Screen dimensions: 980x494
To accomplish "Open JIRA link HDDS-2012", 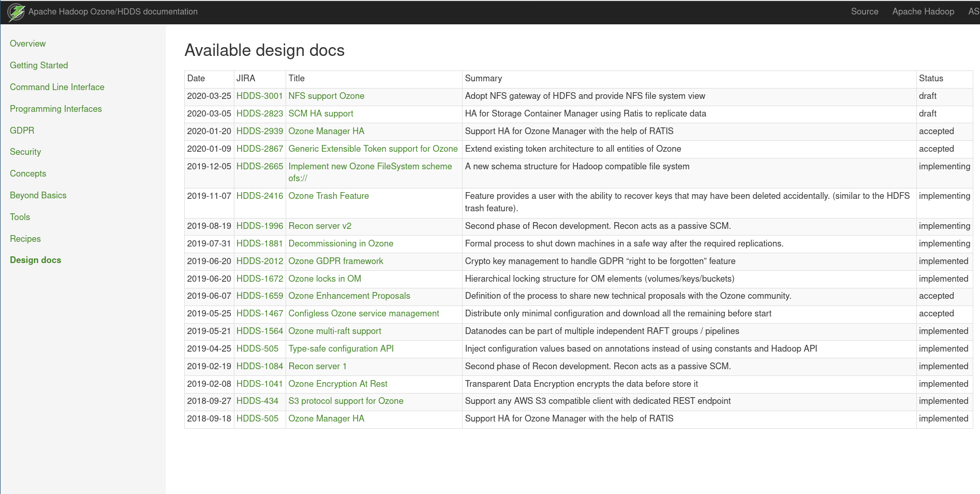I will (260, 261).
